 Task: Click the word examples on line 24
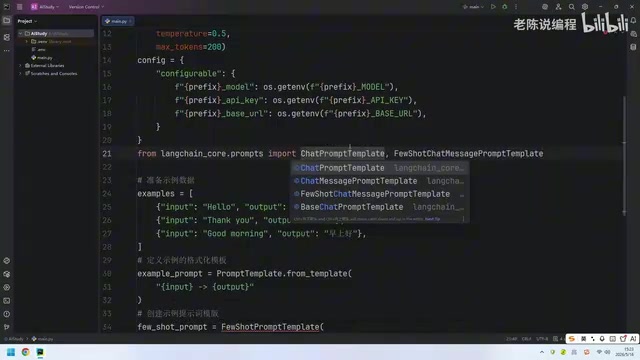(x=156, y=193)
